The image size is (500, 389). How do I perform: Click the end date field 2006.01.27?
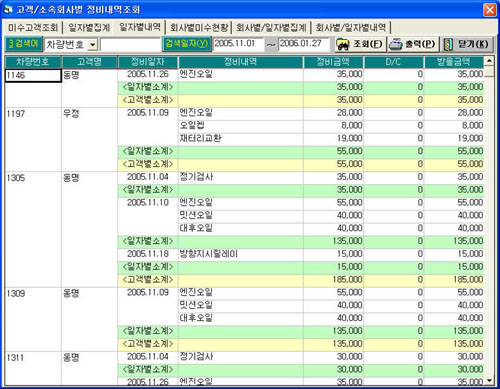point(303,44)
